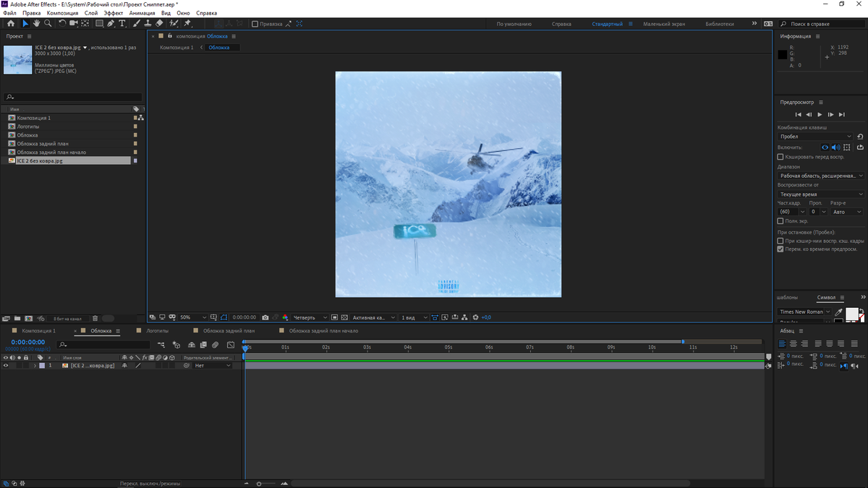Toggle the transparency grid icon in the viewer
The width and height of the screenshot is (868, 488).
tap(344, 317)
